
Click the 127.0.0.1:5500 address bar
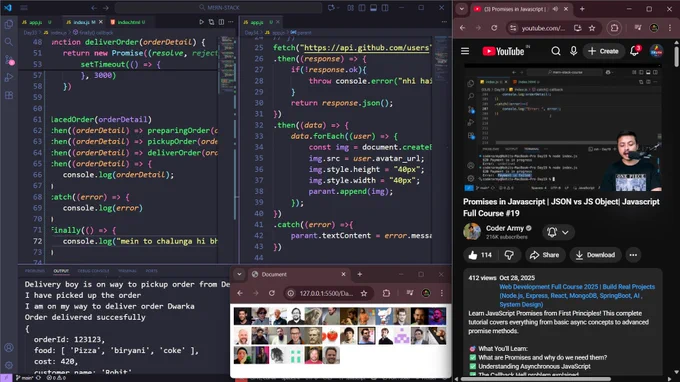[326, 294]
